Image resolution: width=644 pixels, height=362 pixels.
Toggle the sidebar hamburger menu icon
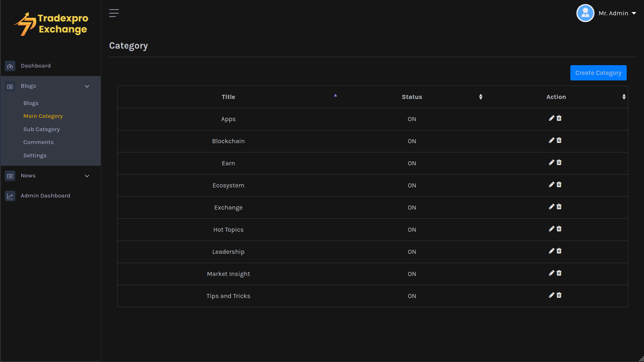pos(114,13)
